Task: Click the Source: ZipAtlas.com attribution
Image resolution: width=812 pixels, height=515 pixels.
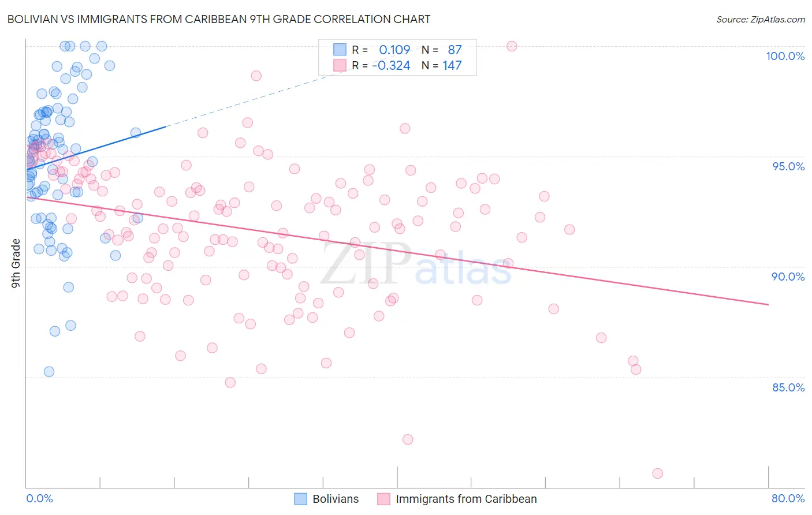Action: click(761, 20)
